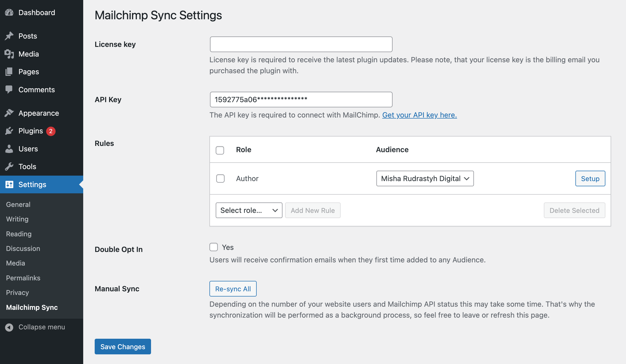Open the Permalinks settings page

(23, 278)
